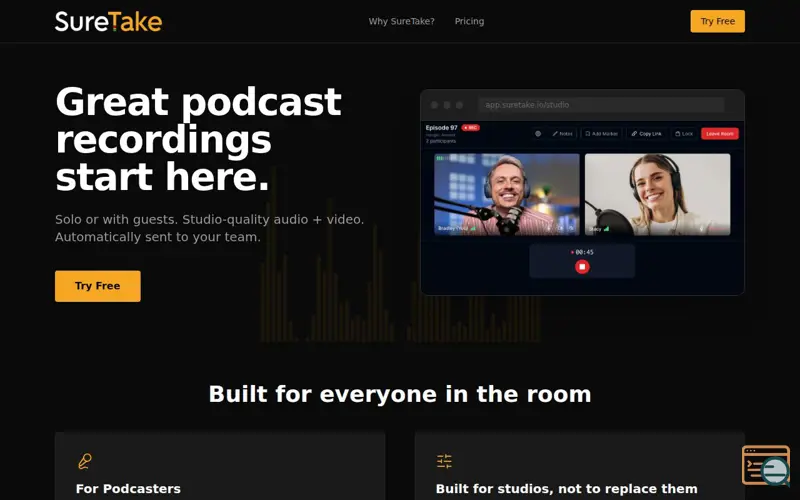Image resolution: width=800 pixels, height=500 pixels.
Task: Open the round settings icon beside Notes
Action: pyautogui.click(x=538, y=134)
